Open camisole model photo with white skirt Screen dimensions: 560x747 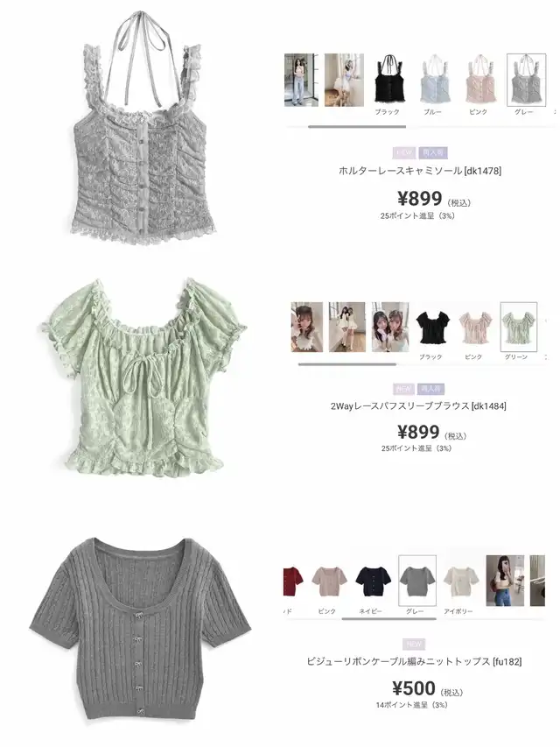344,80
